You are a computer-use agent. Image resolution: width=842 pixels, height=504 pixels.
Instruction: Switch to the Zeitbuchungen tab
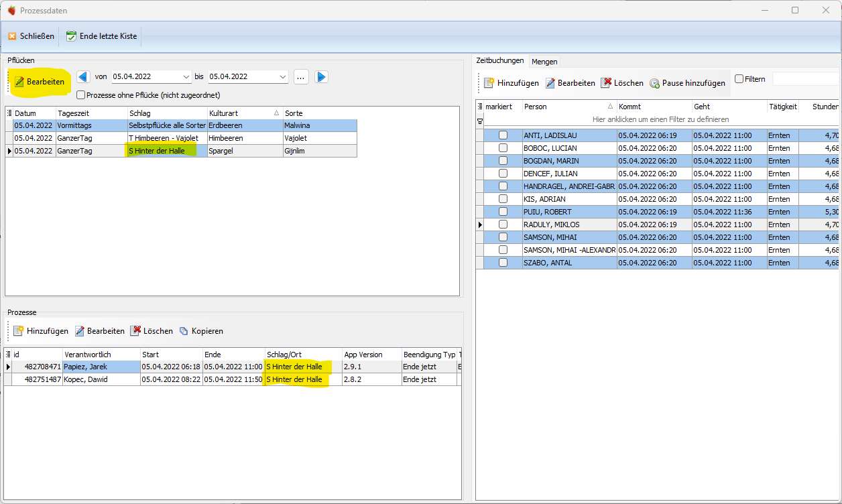pyautogui.click(x=500, y=60)
